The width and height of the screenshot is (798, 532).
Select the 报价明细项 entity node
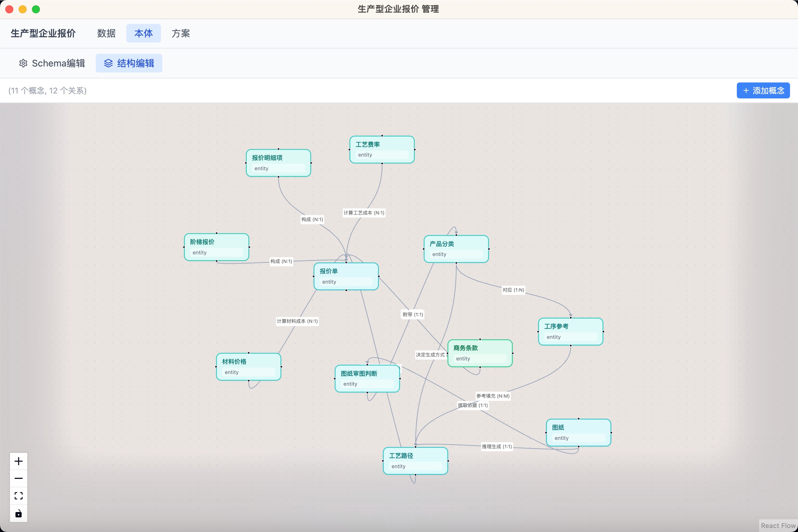click(278, 163)
